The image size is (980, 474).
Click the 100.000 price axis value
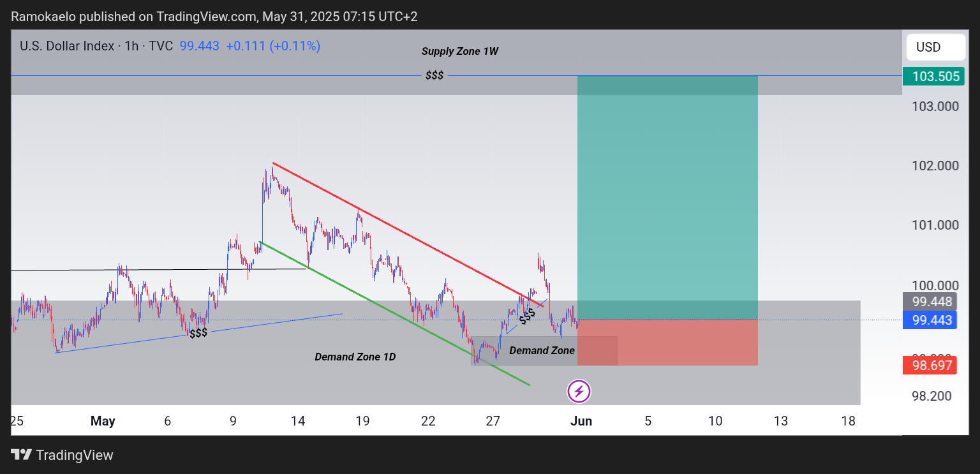[935, 285]
